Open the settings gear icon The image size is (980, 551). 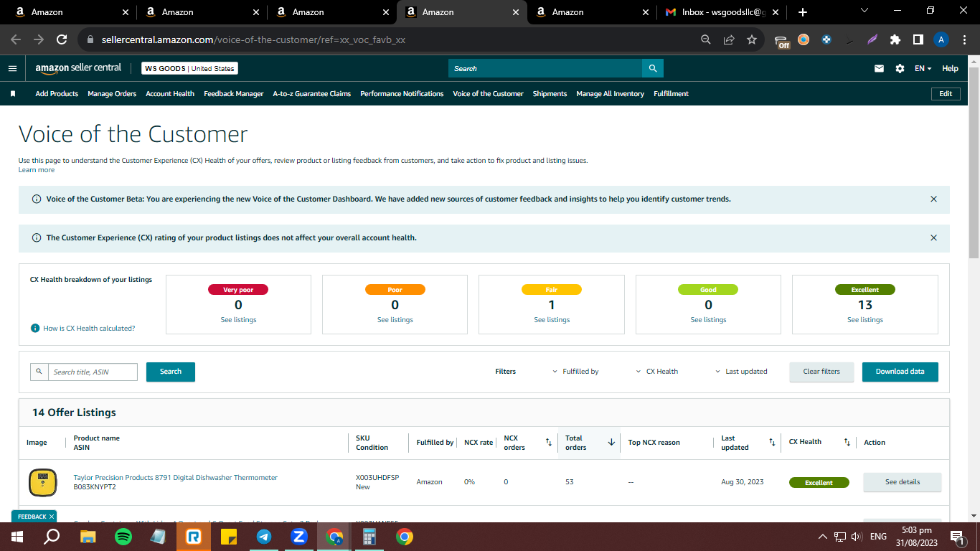(900, 69)
